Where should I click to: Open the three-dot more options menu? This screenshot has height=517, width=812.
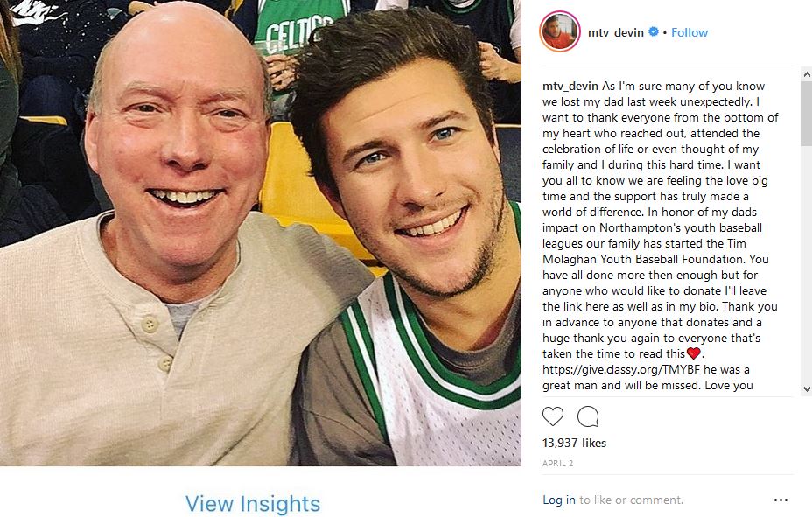point(780,500)
